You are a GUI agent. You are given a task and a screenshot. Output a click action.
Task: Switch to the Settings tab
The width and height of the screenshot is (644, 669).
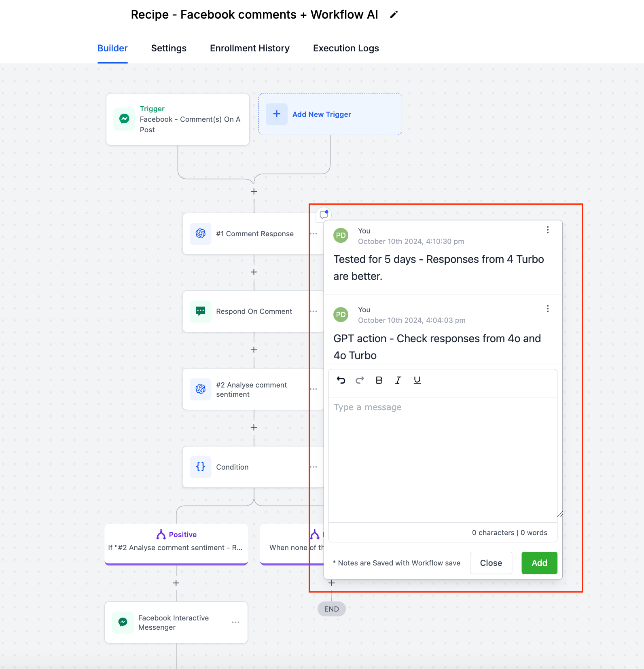169,48
